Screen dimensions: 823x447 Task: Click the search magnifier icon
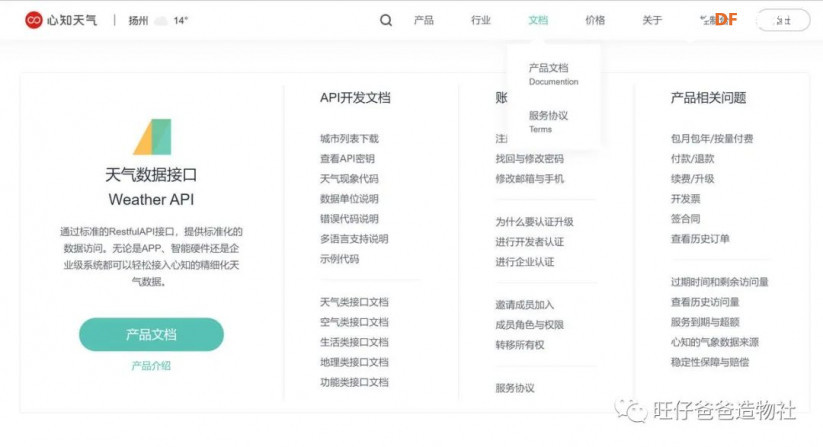tap(386, 20)
